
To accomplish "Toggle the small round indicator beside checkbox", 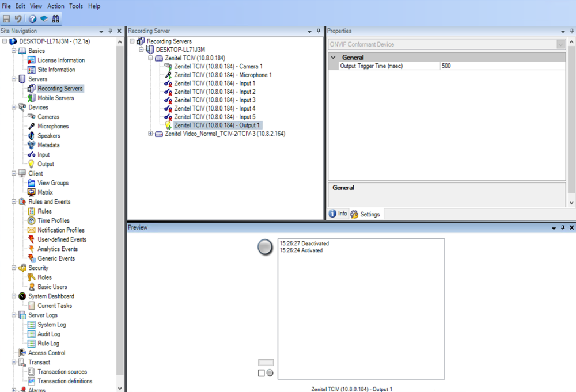I will pyautogui.click(x=270, y=373).
